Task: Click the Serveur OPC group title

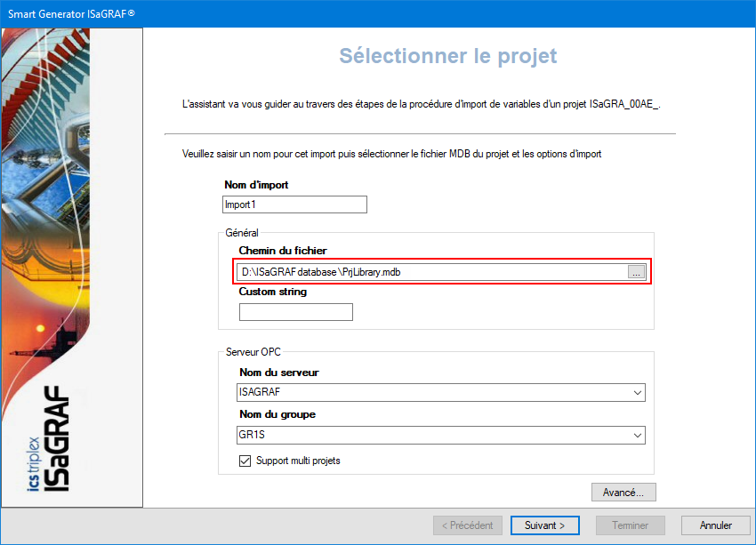Action: (253, 352)
